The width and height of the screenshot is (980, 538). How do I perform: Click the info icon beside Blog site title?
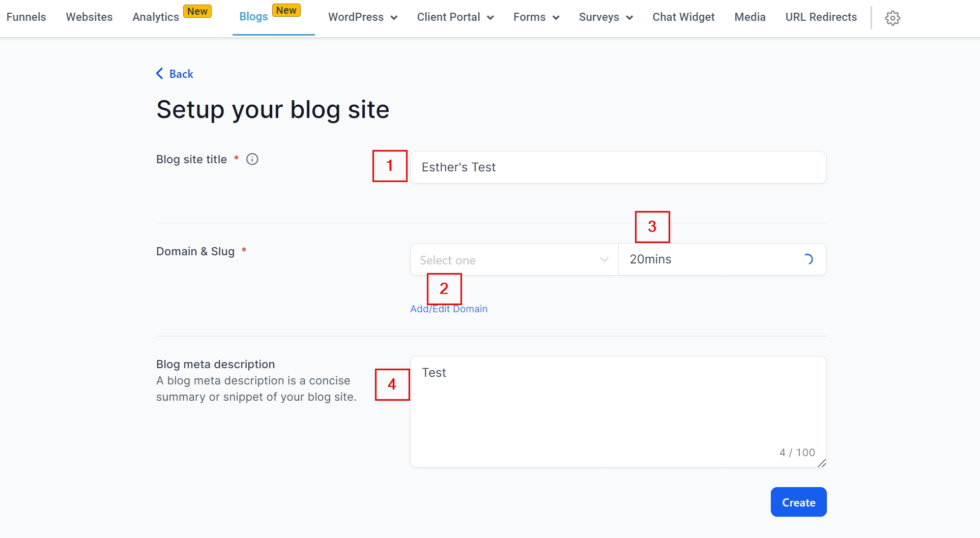[252, 159]
